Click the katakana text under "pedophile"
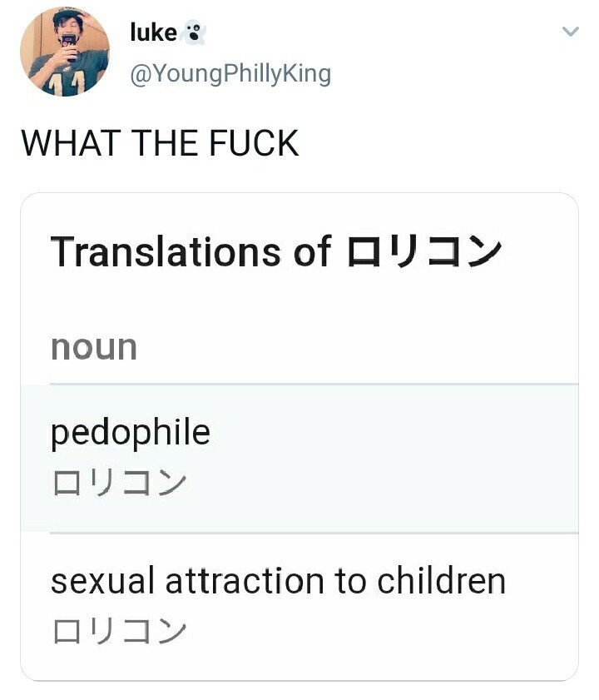The width and height of the screenshot is (599, 700). click(119, 483)
